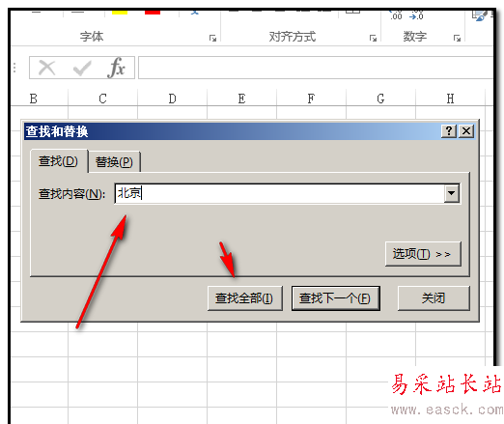The height and width of the screenshot is (424, 504).
Task: Close the Find and Replace dialog with X
Action: click(466, 131)
